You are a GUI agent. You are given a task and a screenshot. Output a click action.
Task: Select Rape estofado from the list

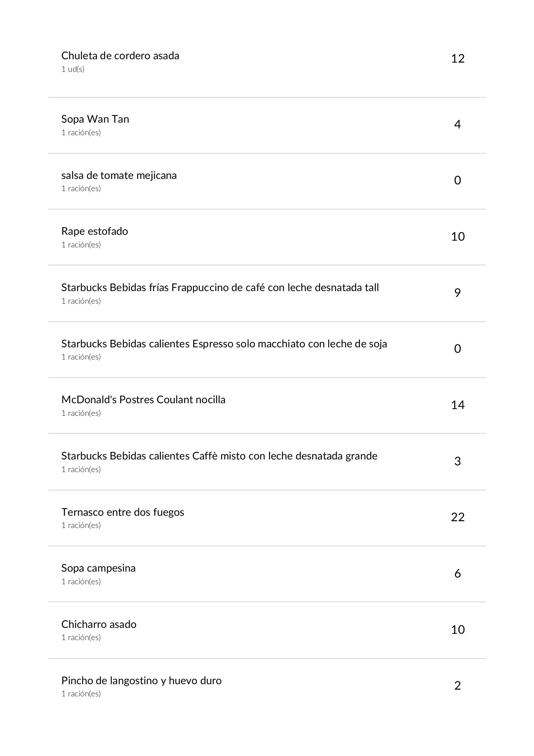click(x=94, y=231)
